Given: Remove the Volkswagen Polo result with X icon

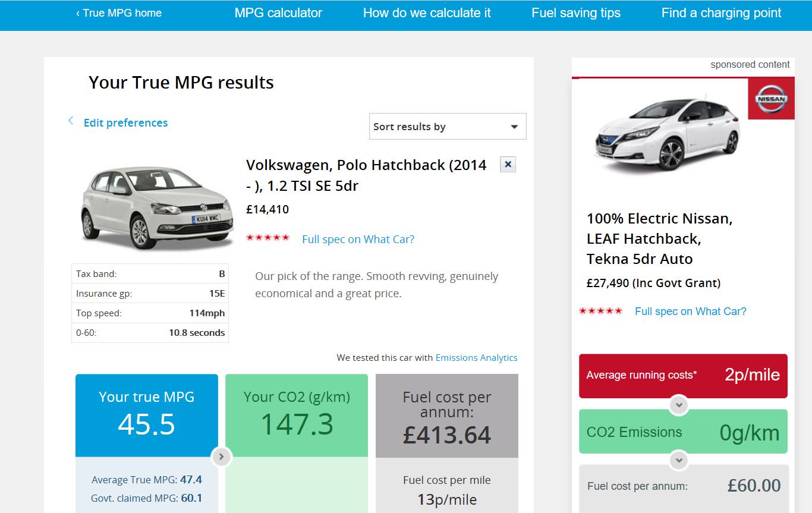Looking at the screenshot, I should 508,165.
